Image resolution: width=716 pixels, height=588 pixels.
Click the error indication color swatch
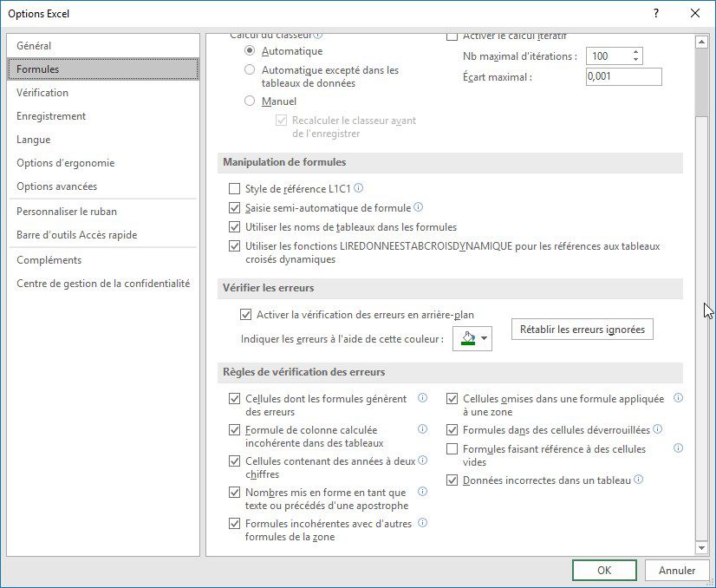click(x=468, y=338)
